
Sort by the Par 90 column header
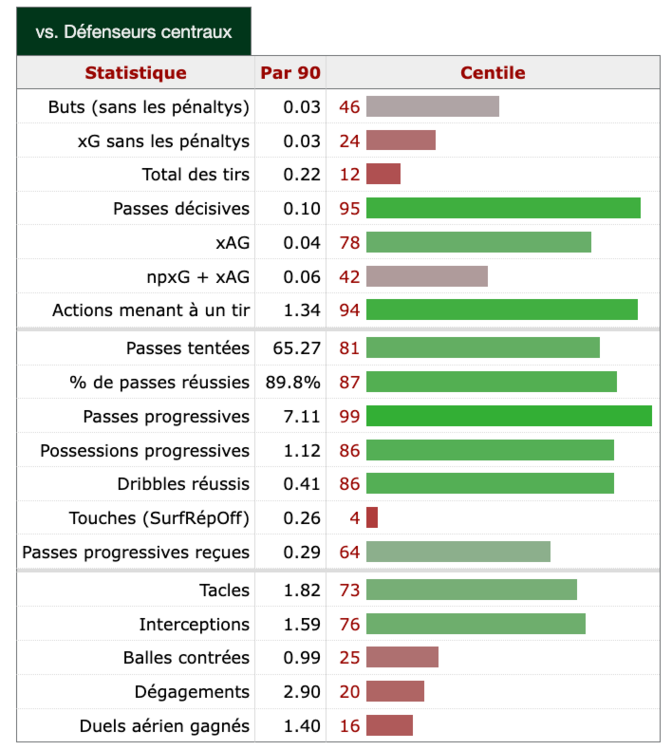[290, 73]
